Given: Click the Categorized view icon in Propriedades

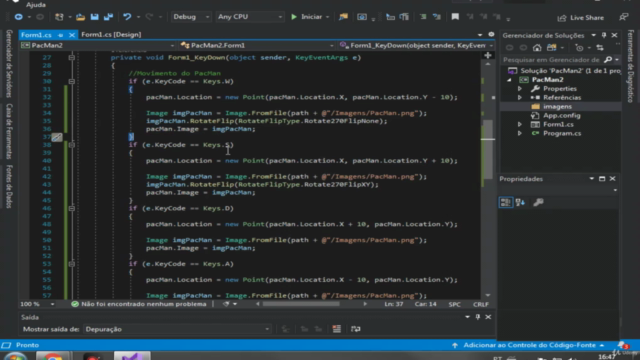Looking at the screenshot, I should pos(506,202).
